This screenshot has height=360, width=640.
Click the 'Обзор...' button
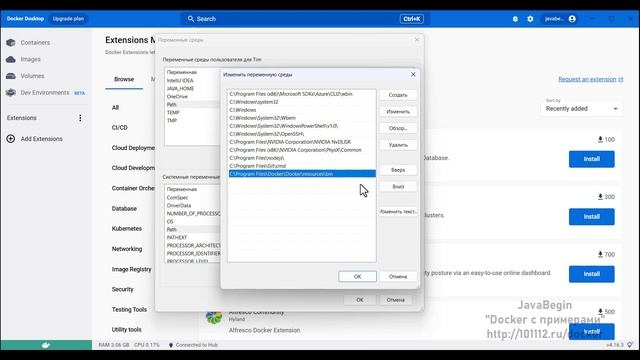pos(398,128)
